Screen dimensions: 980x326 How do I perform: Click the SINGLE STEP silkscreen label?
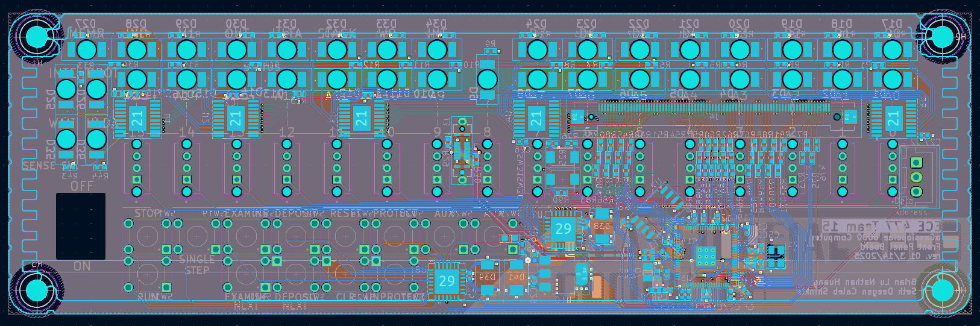[197, 264]
